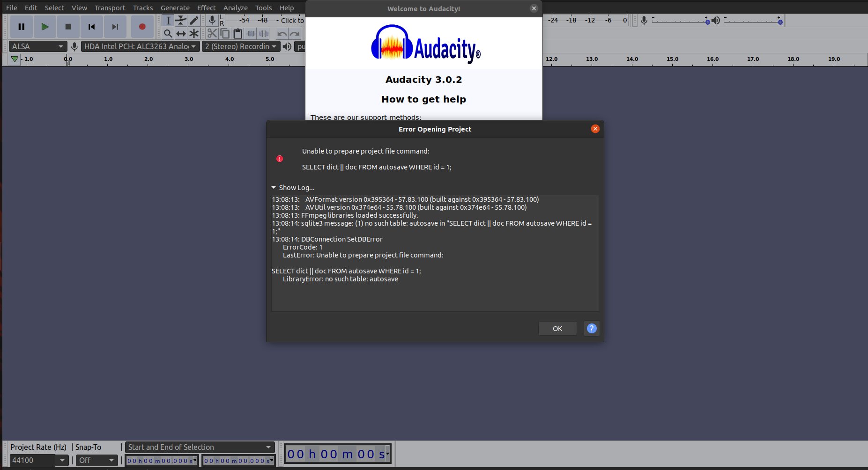Open the Generate menu
868x470 pixels.
(175, 8)
